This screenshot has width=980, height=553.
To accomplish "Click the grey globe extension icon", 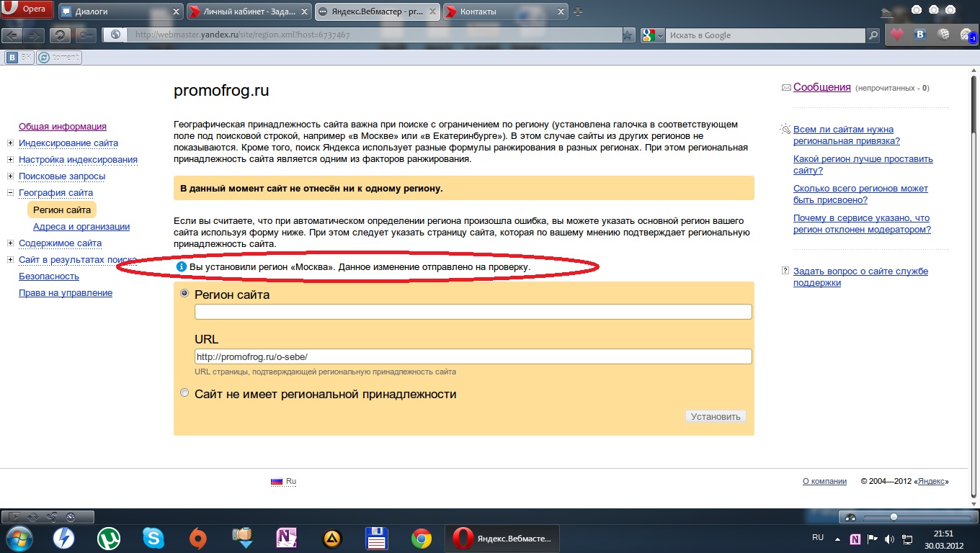I will pos(943,35).
